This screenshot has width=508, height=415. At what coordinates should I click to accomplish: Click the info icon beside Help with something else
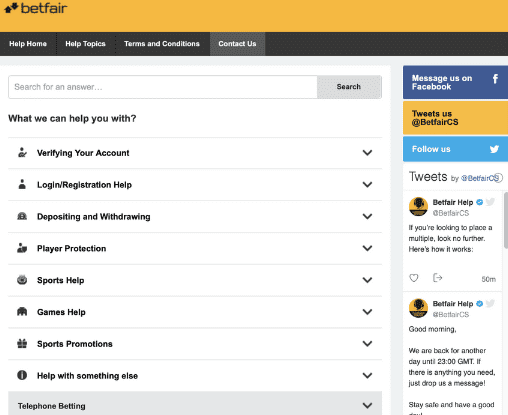22,375
